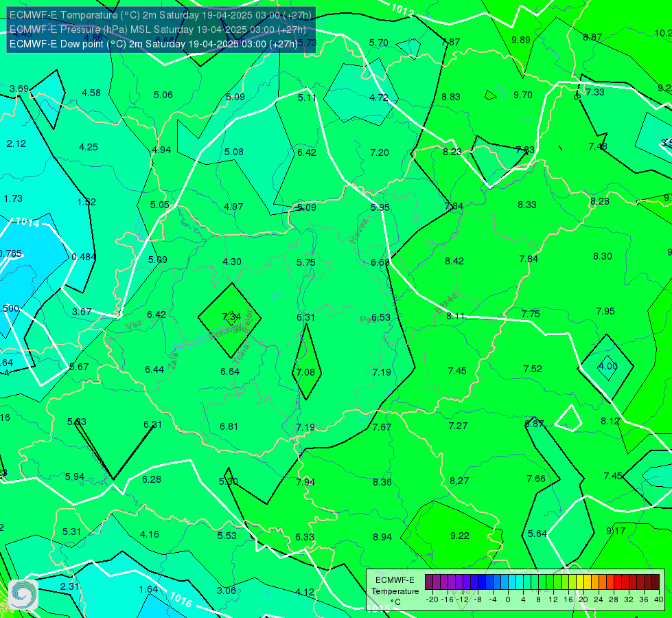Click the 5.08 dew point value
The width and height of the screenshot is (672, 618).
pyautogui.click(x=233, y=152)
